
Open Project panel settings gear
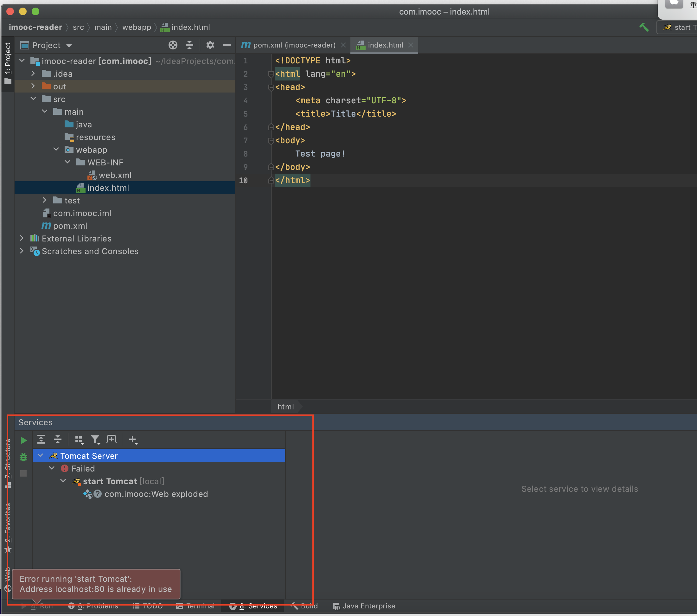tap(210, 45)
